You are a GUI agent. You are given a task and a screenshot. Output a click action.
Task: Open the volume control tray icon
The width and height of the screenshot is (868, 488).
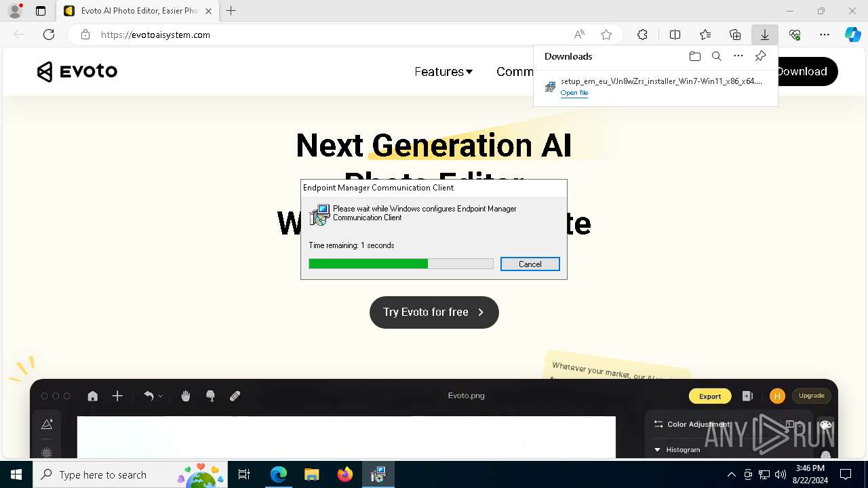(x=781, y=474)
